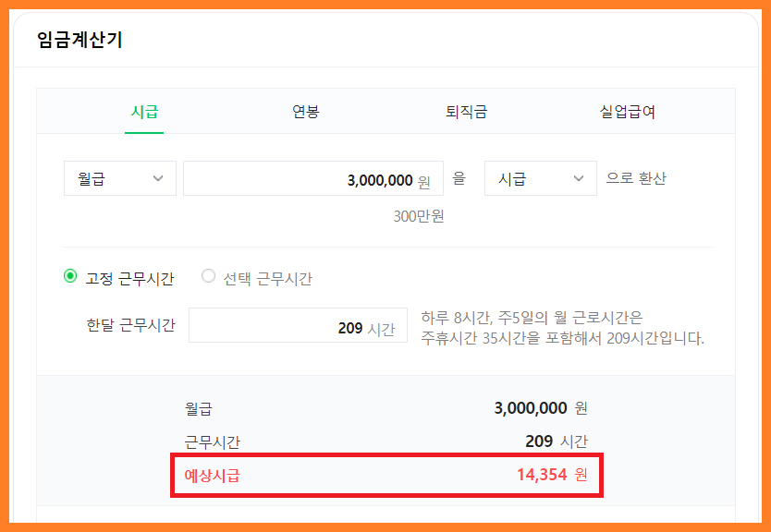The width and height of the screenshot is (771, 532).
Task: Click the red 예상시급 label
Action: (x=212, y=476)
